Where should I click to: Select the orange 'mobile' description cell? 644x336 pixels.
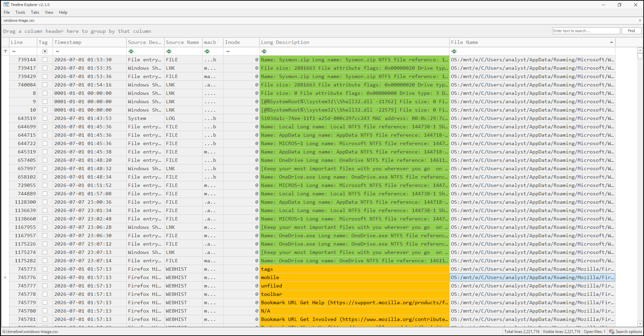355,277
